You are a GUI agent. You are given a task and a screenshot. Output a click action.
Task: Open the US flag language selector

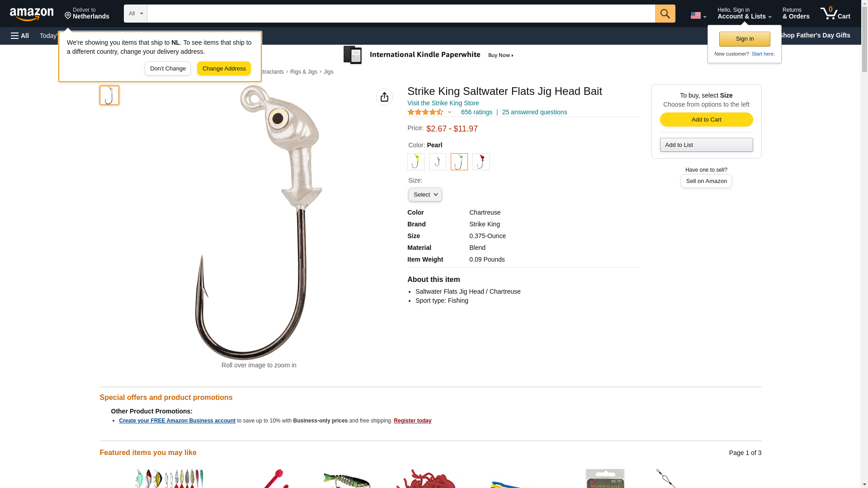(x=698, y=15)
